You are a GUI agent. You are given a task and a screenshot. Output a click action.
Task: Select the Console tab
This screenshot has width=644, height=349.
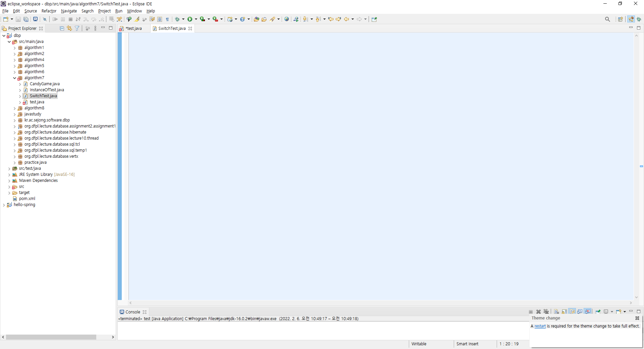pyautogui.click(x=133, y=312)
